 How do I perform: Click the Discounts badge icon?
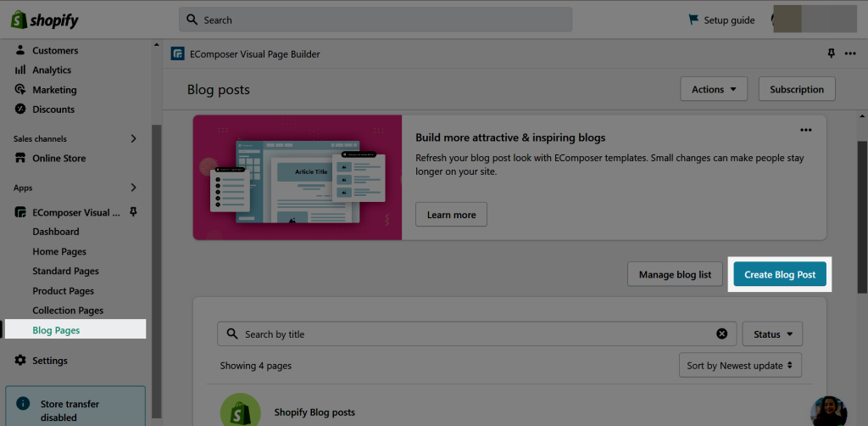pyautogui.click(x=20, y=109)
